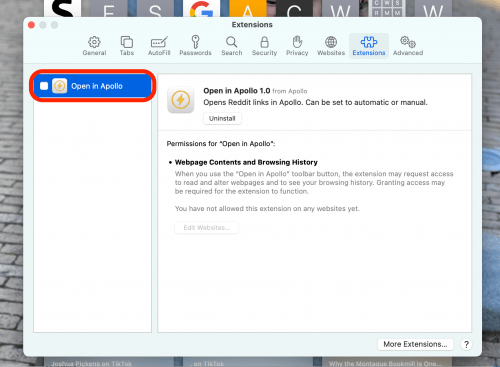The image size is (500, 367).
Task: Open More Extensions in the App Store
Action: tap(415, 344)
